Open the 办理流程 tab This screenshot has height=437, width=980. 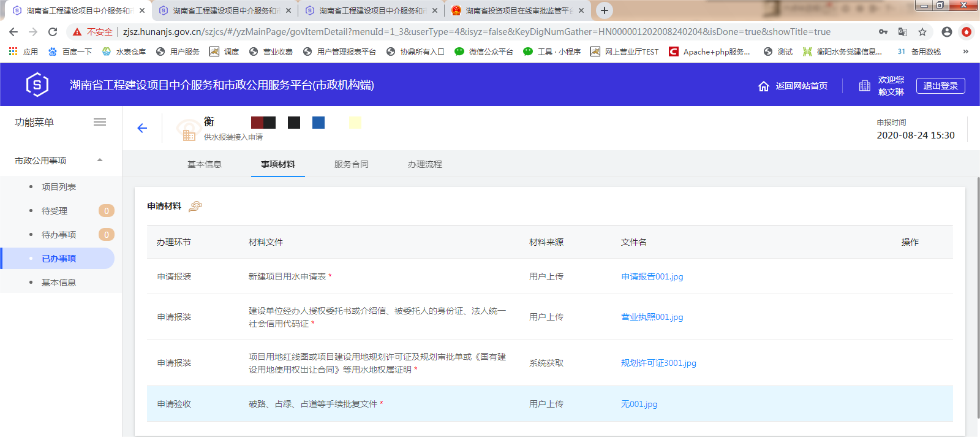click(425, 164)
